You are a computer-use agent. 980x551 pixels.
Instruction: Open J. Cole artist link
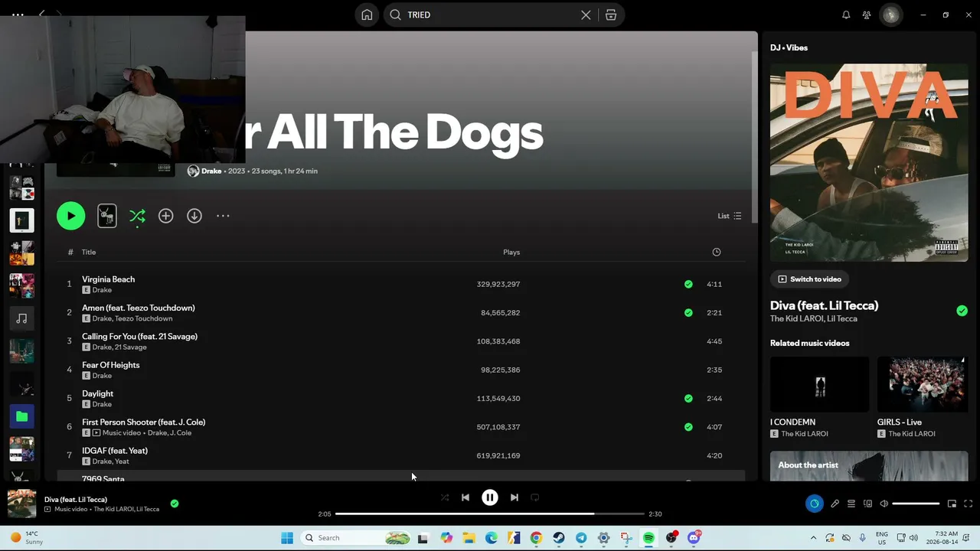(180, 433)
